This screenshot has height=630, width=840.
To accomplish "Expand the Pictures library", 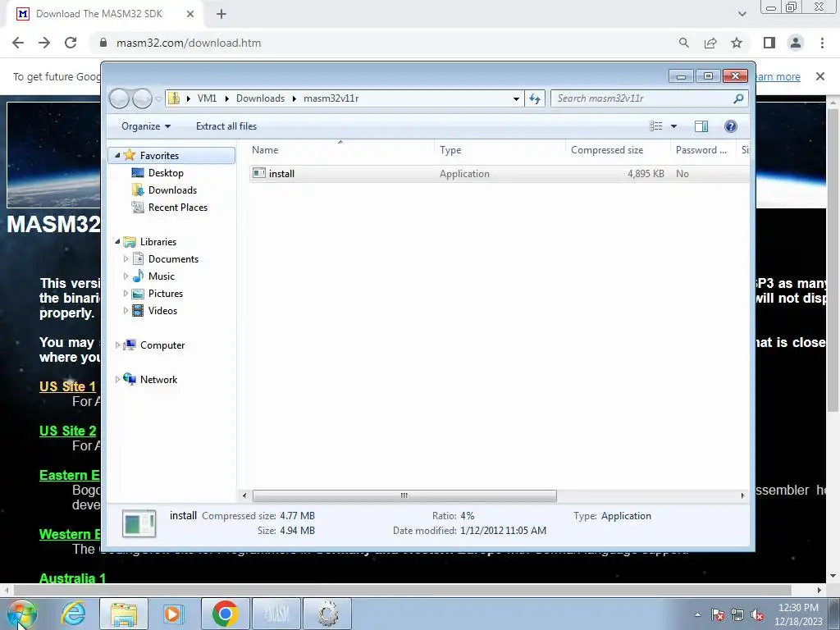I will click(126, 293).
